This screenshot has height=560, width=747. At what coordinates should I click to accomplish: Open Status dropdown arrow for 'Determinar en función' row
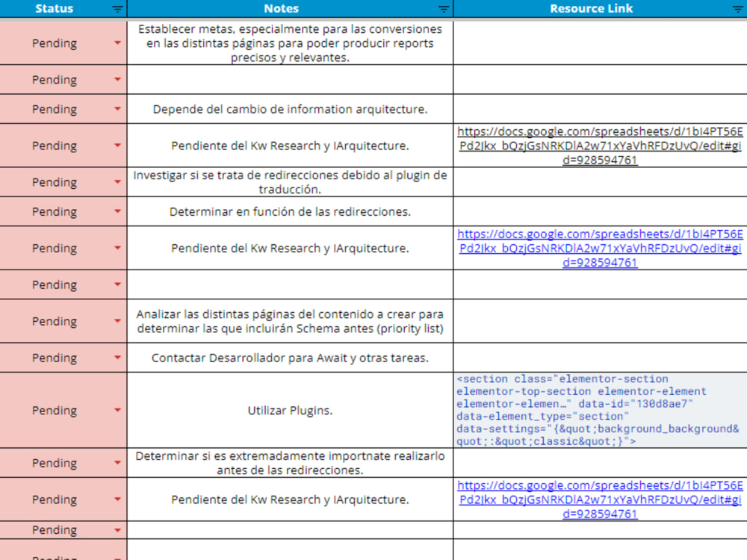coord(117,211)
